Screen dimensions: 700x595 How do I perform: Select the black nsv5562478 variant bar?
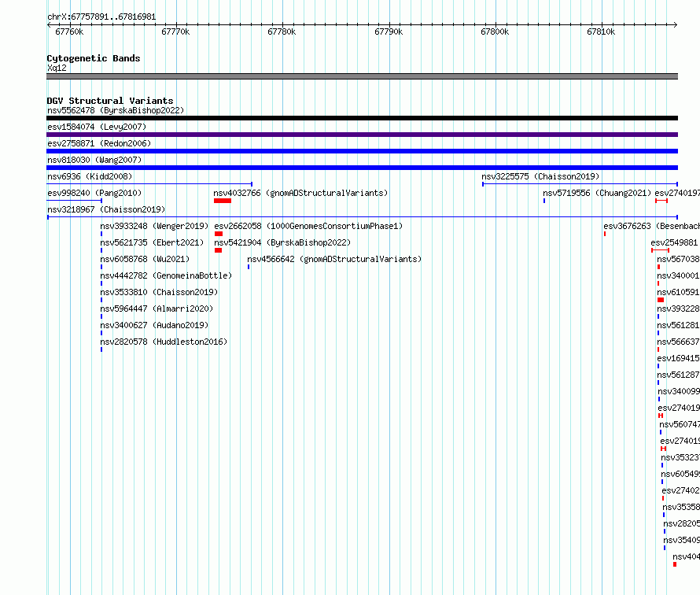(362, 118)
